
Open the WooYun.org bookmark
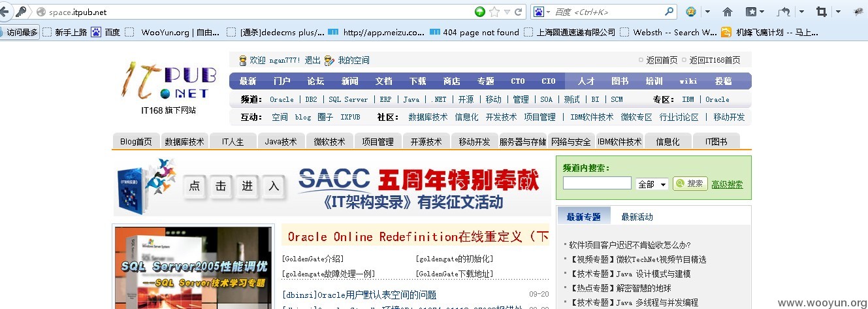pos(174,32)
